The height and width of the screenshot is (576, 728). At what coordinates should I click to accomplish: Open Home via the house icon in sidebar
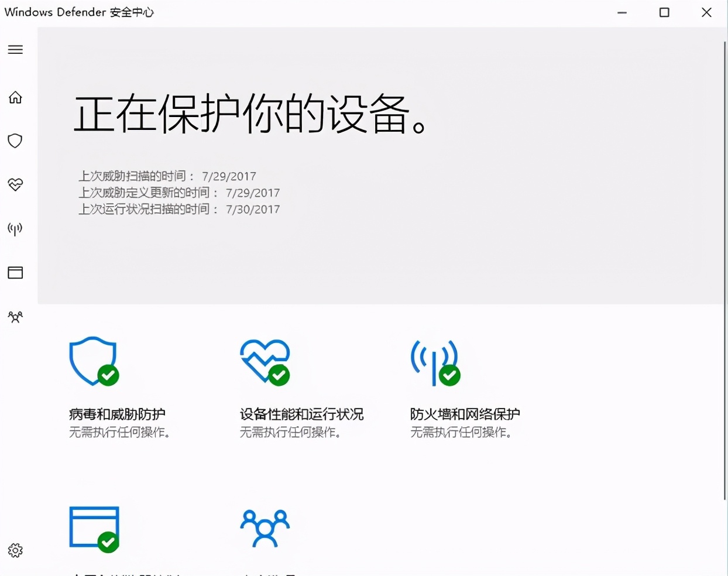coord(15,97)
